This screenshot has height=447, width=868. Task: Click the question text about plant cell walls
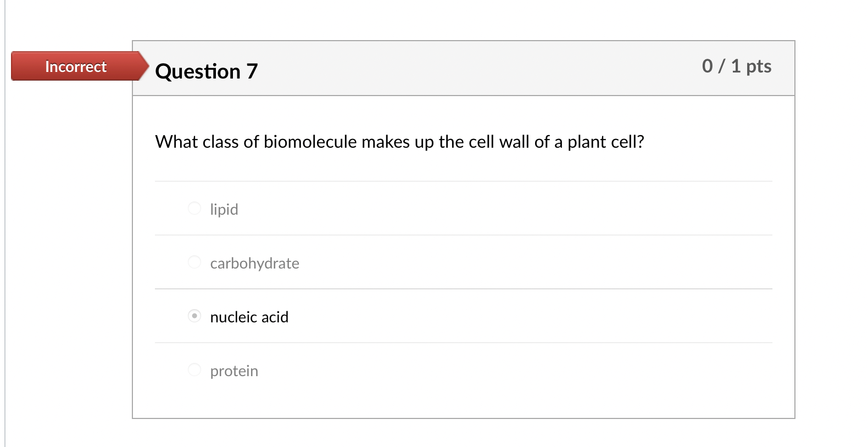399,142
